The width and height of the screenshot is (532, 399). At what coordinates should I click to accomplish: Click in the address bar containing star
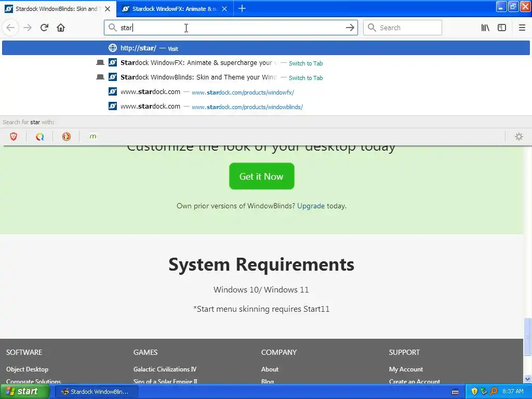[x=231, y=28]
